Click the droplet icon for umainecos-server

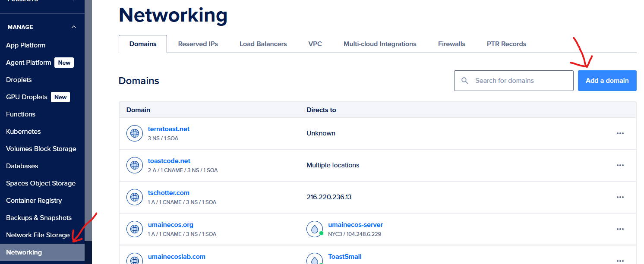(x=315, y=229)
